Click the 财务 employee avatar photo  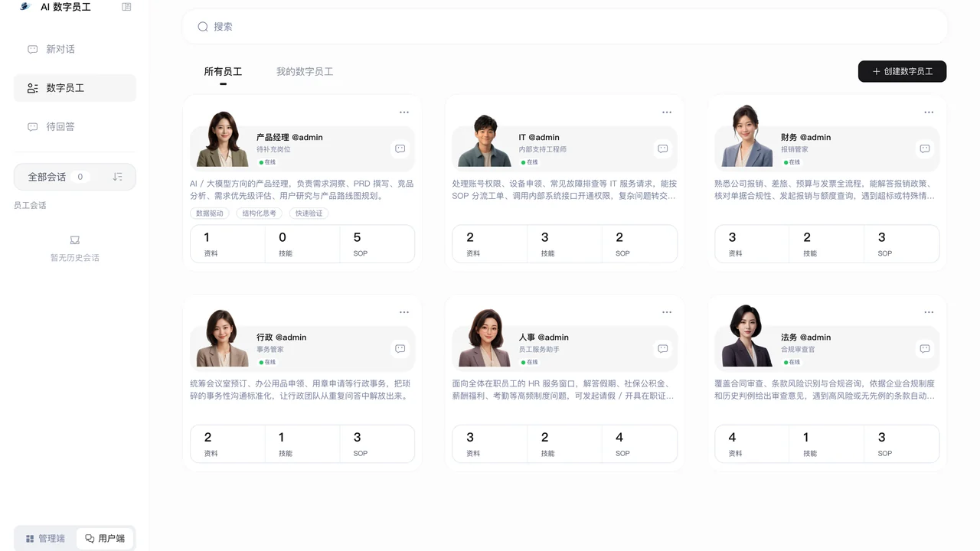747,137
